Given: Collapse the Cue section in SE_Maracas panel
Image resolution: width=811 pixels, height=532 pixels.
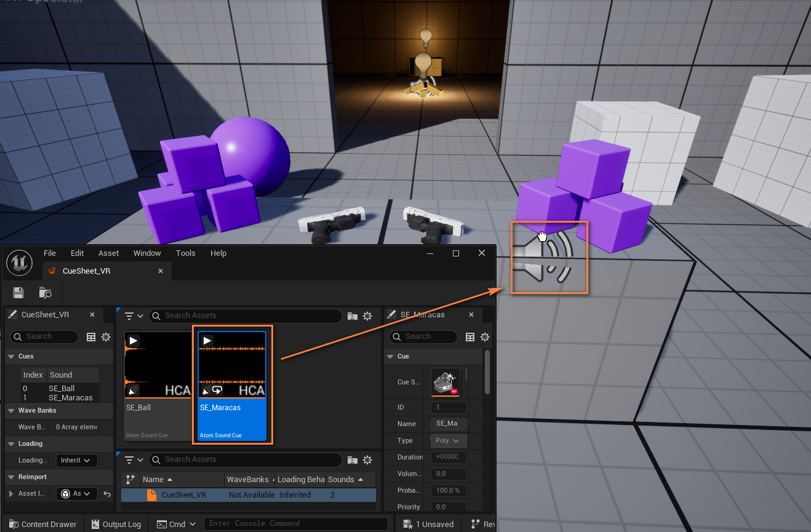Looking at the screenshot, I should [x=390, y=357].
